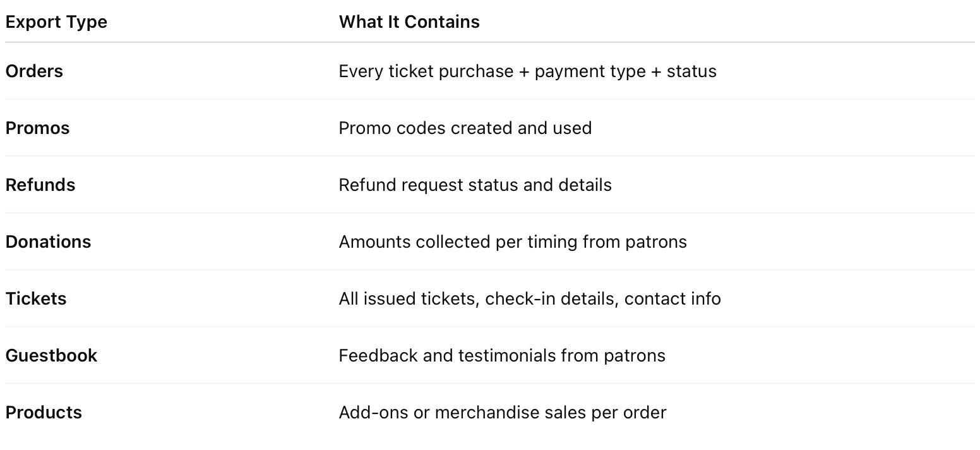Choose the Products export type
The width and height of the screenshot is (980, 450).
tap(44, 413)
